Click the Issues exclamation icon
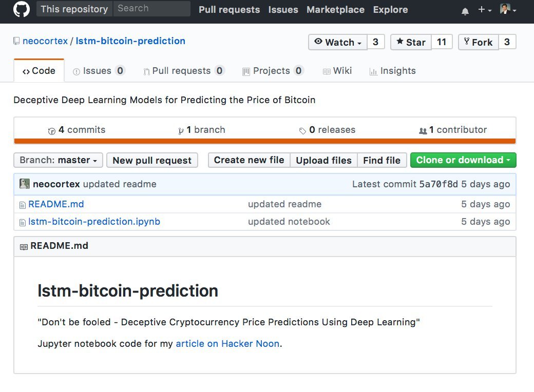 pyautogui.click(x=77, y=71)
